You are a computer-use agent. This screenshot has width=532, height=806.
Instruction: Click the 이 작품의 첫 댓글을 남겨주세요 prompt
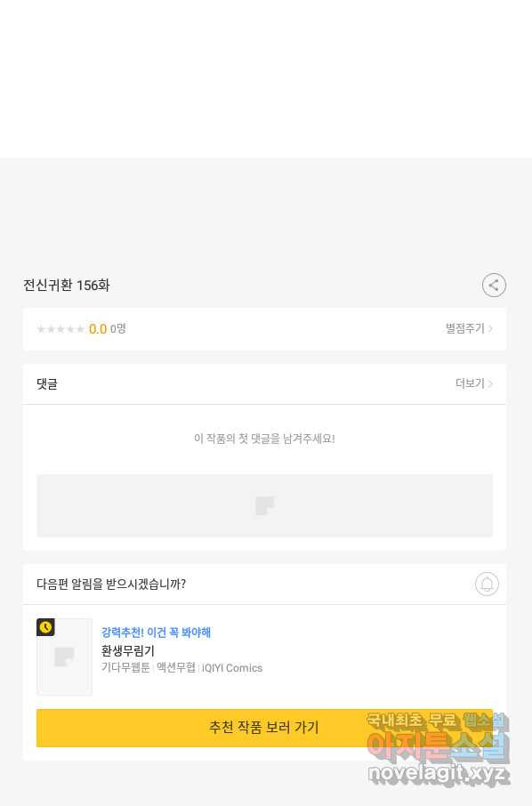(x=264, y=439)
